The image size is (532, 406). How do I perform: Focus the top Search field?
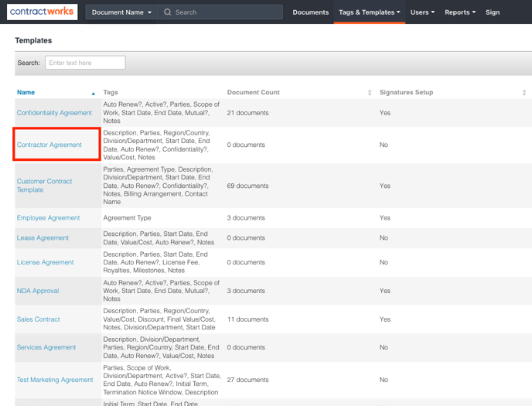220,12
